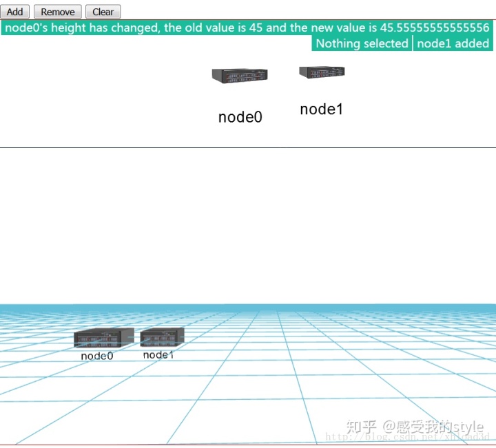Click the Clear button
This screenshot has height=448, width=496.
103,12
